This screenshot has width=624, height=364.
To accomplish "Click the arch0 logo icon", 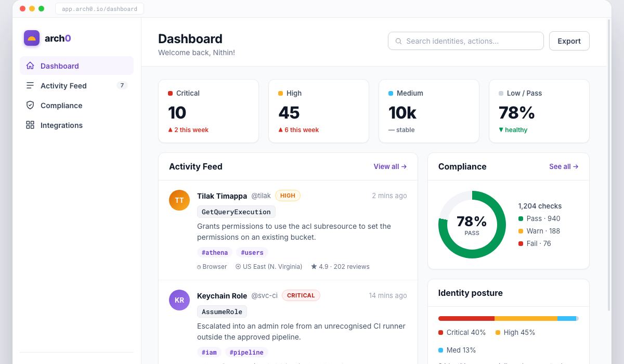I will point(32,38).
